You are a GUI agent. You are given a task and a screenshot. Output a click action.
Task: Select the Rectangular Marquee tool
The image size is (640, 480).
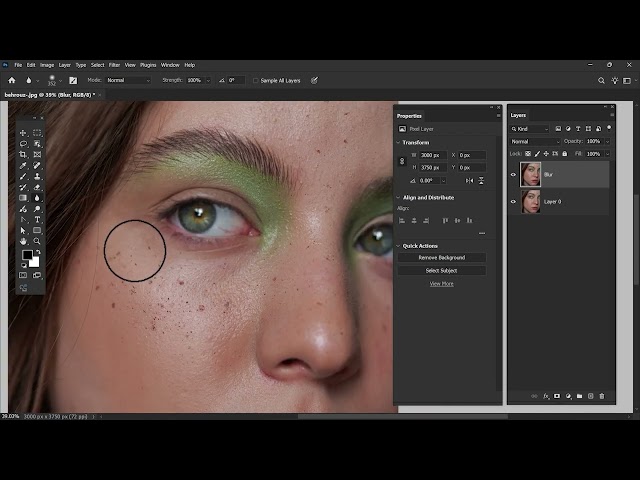click(37, 133)
